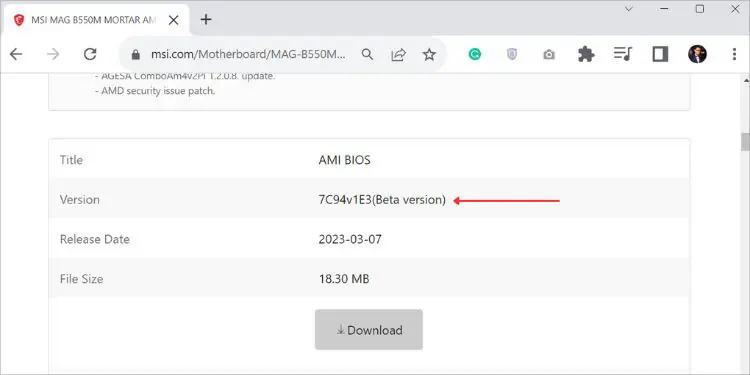Click version text 7C94v1E3(Beta version)

tap(382, 200)
